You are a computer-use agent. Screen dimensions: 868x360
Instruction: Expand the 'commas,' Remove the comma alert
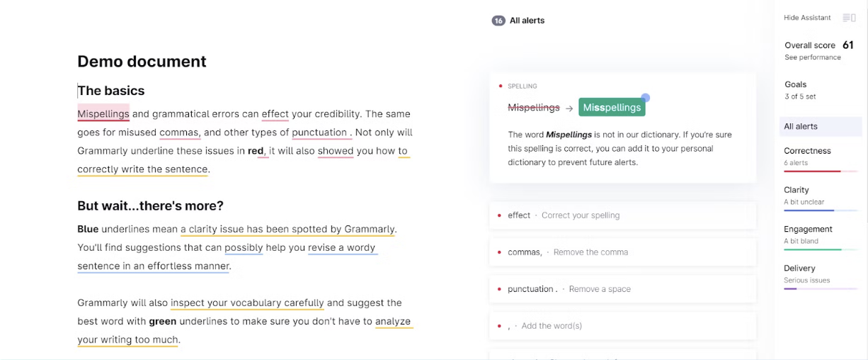click(x=622, y=252)
